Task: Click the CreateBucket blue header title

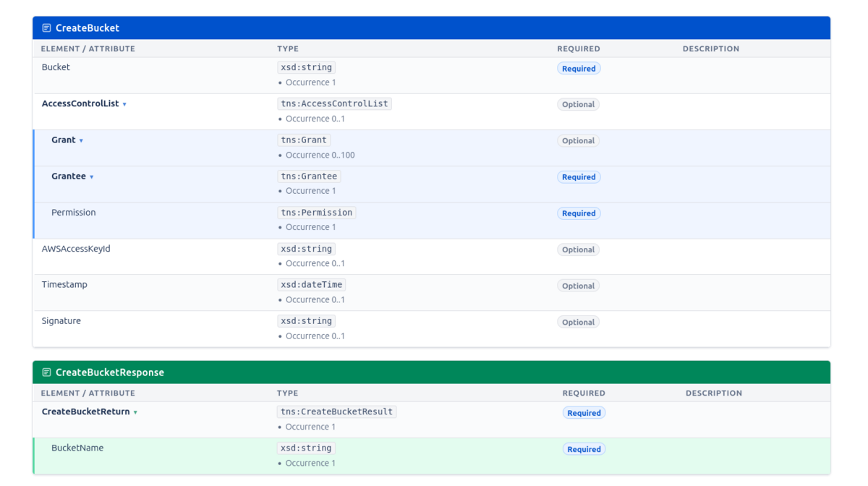Action: click(x=88, y=28)
